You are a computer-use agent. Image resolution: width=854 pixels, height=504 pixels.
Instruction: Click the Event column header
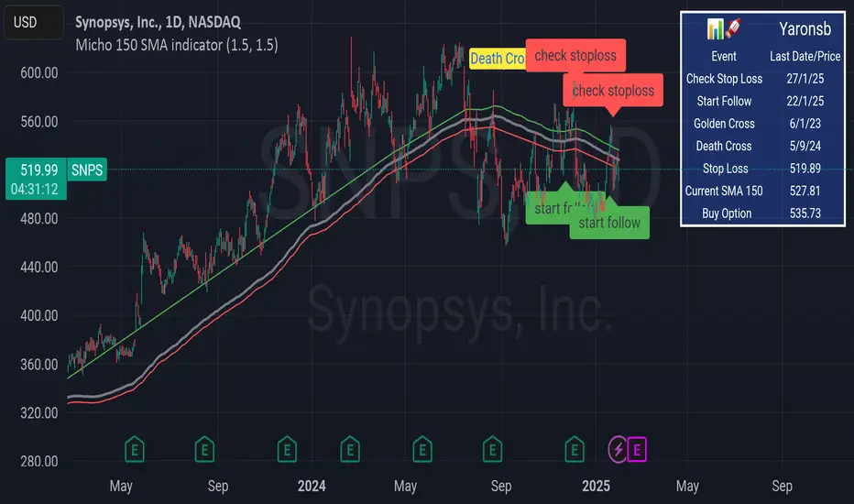pos(724,57)
